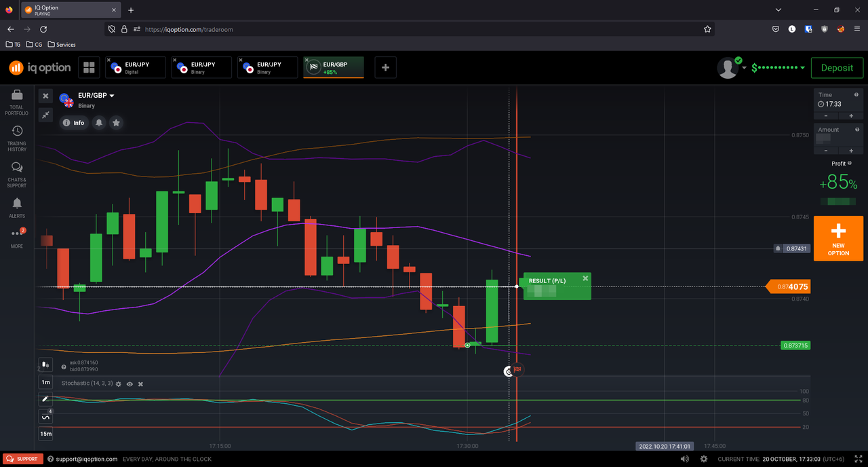Image resolution: width=868 pixels, height=467 pixels.
Task: Click the expiration Time field 17:33
Action: 838,105
